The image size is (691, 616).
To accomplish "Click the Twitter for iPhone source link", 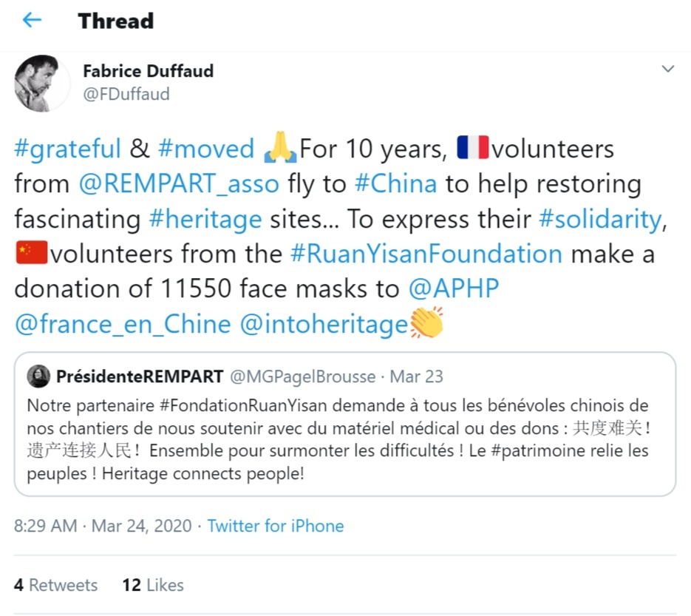I will tap(275, 526).
